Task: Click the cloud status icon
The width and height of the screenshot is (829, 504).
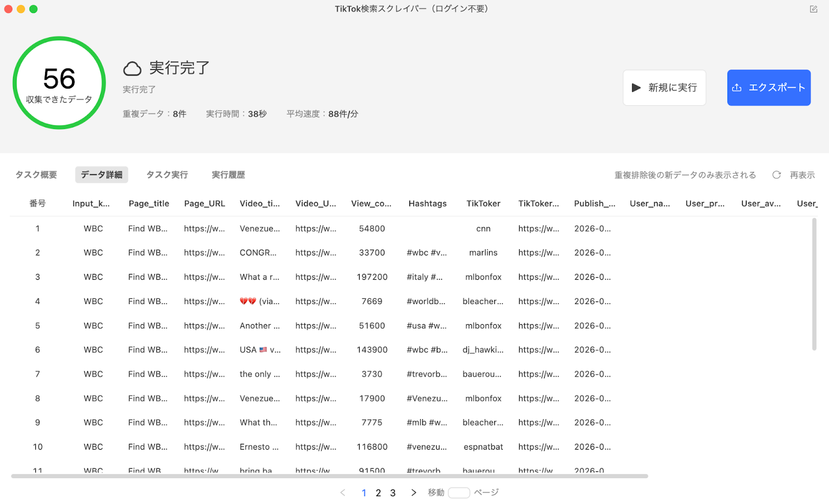Action: coord(132,68)
